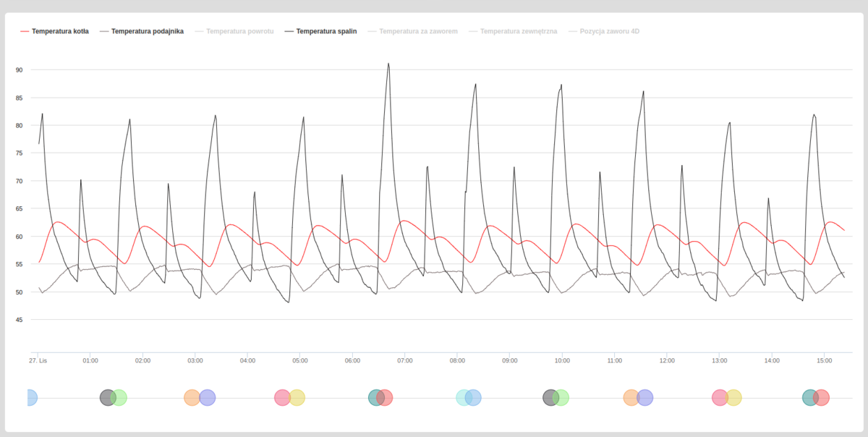868x437 pixels.
Task: Click the first purple event circle
Action: coord(208,397)
